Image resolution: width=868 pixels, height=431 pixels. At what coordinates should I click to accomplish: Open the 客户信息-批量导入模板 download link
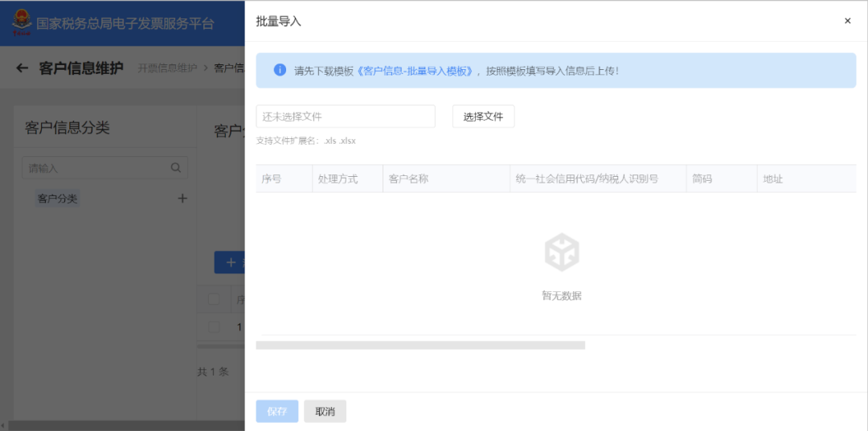(414, 71)
